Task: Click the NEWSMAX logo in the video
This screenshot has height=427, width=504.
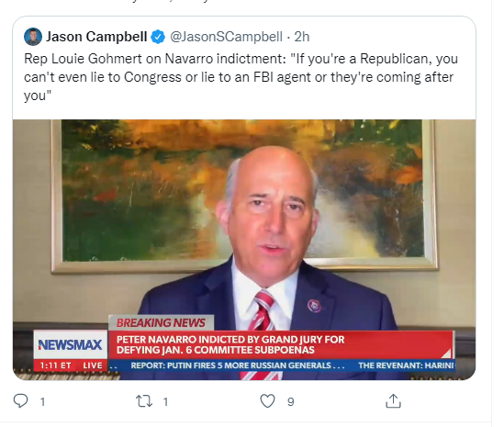Action: pyautogui.click(x=70, y=344)
